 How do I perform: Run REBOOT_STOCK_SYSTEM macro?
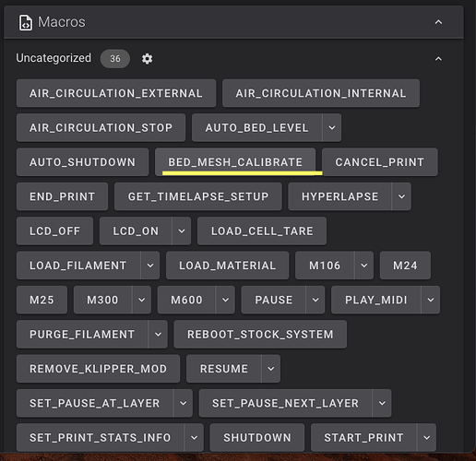[260, 334]
